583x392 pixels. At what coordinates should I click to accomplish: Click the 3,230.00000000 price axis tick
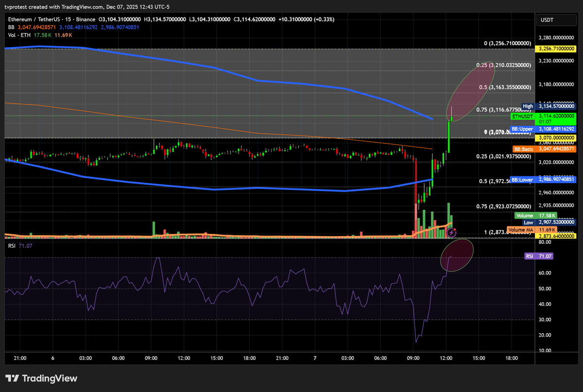coord(556,61)
